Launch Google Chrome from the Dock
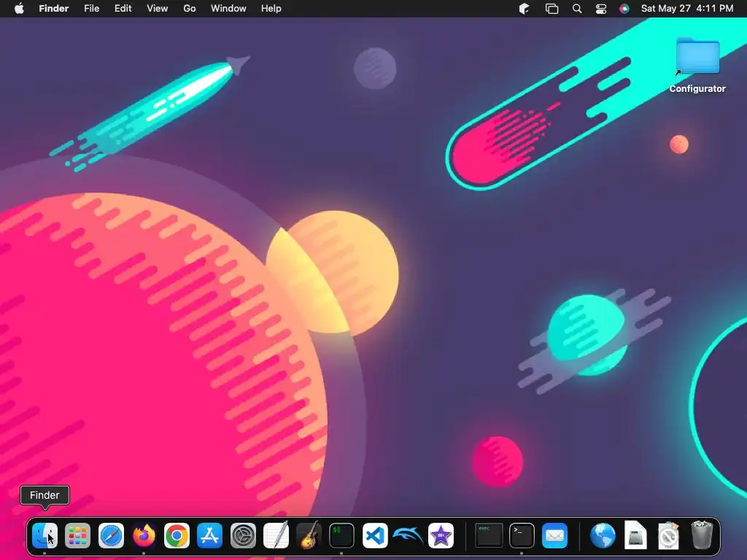The image size is (747, 560). [x=177, y=536]
